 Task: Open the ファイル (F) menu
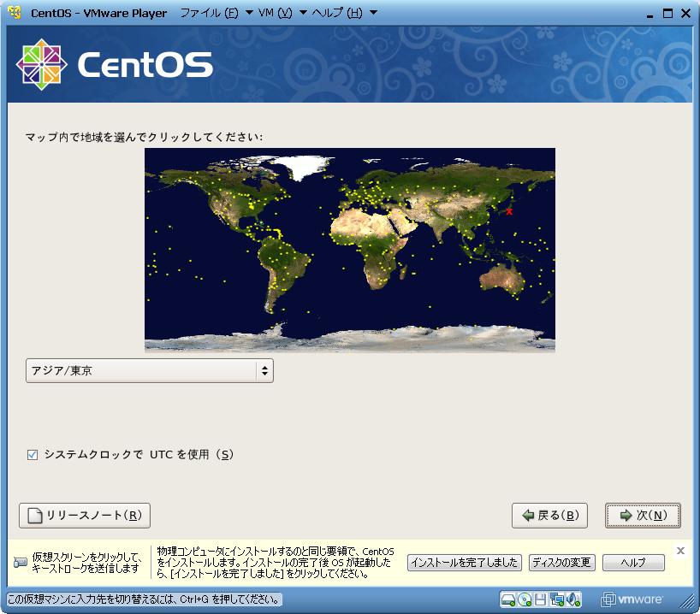pos(210,13)
